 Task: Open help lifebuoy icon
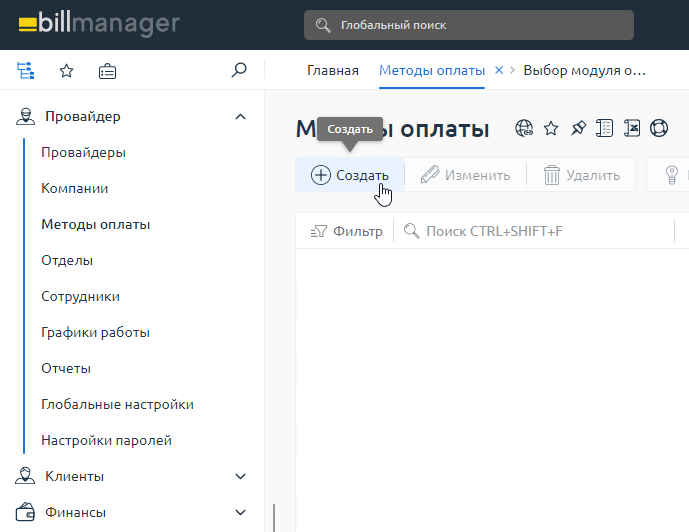[659, 128]
